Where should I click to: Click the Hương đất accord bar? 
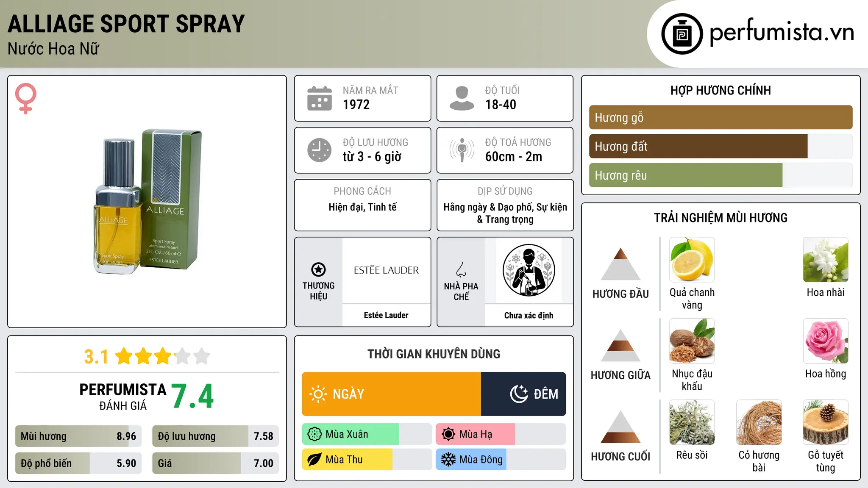click(x=721, y=146)
